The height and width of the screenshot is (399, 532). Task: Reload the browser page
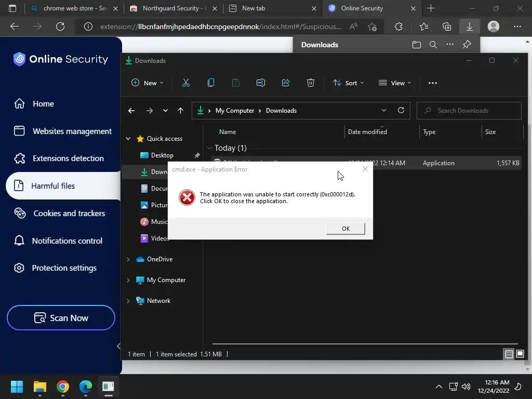(x=60, y=26)
